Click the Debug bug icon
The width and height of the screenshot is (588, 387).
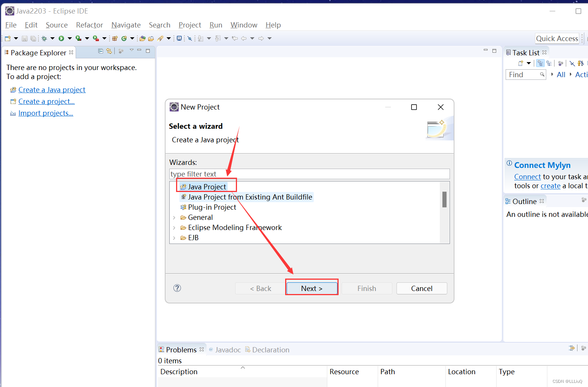click(44, 38)
